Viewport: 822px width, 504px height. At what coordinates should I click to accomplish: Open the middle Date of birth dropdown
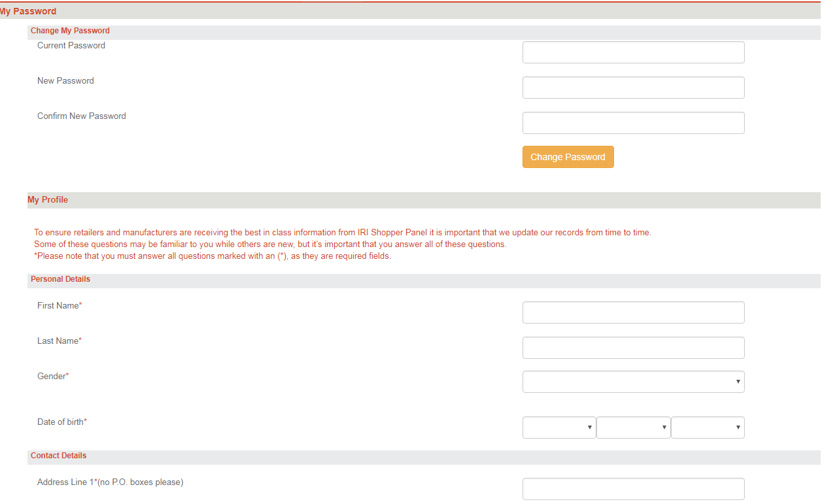click(x=633, y=428)
